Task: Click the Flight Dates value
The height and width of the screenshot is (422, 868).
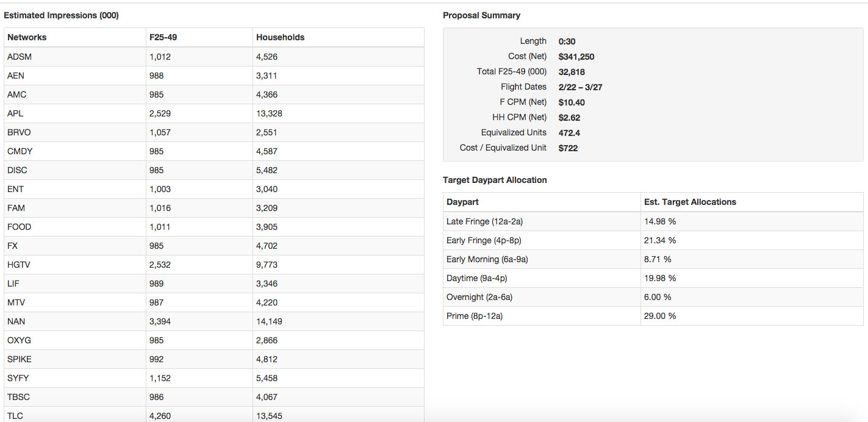Action: 580,87
